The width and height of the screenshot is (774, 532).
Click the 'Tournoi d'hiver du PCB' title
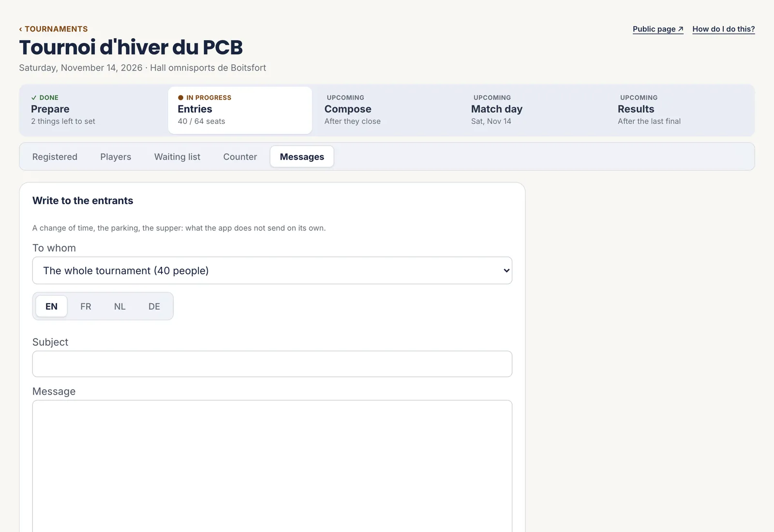(131, 47)
